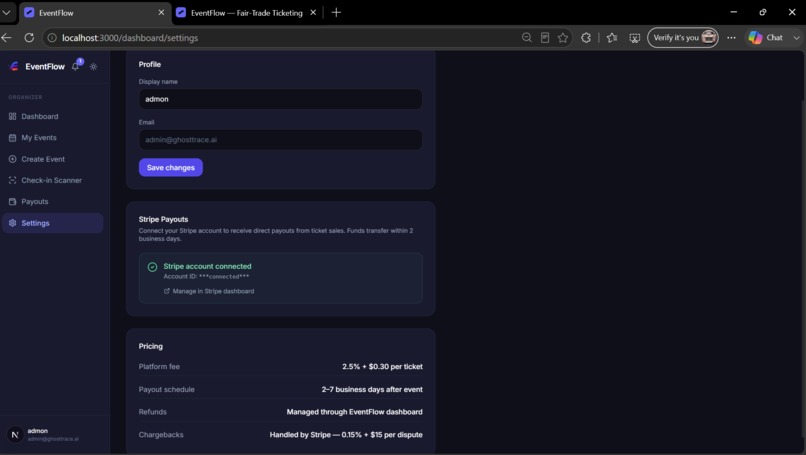806x455 pixels.
Task: Open the reading view icon
Action: pyautogui.click(x=545, y=38)
